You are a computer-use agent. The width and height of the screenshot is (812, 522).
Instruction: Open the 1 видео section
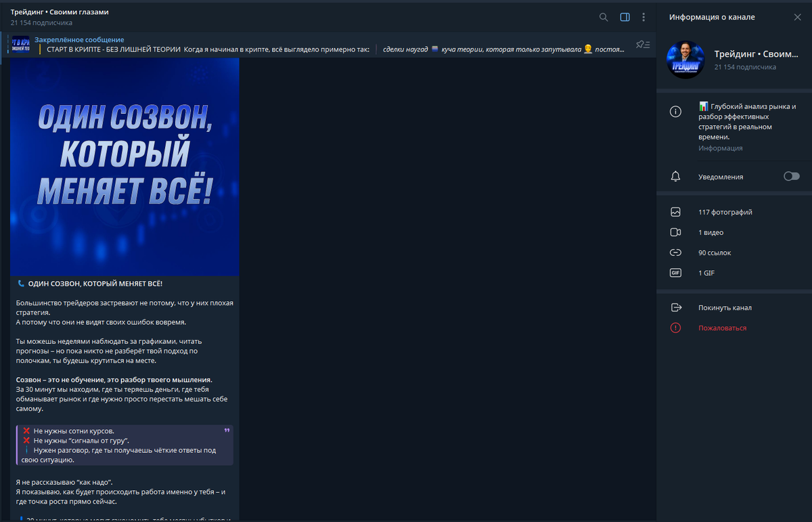[734, 232]
